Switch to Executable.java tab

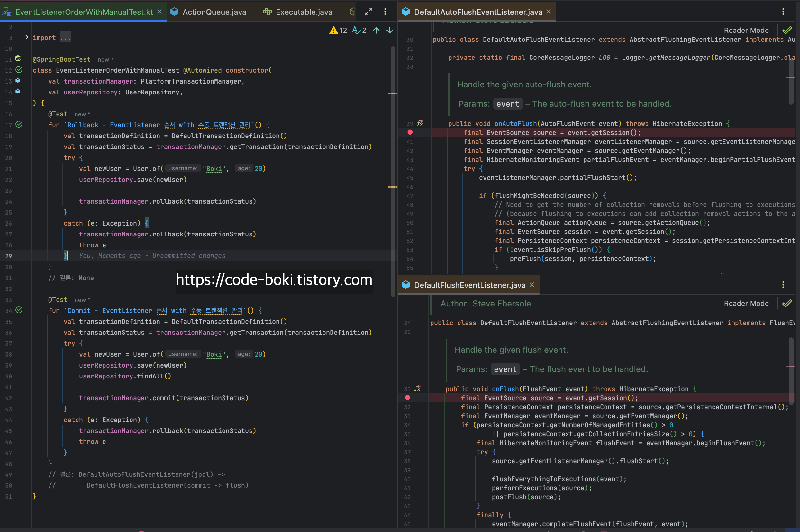tap(304, 12)
